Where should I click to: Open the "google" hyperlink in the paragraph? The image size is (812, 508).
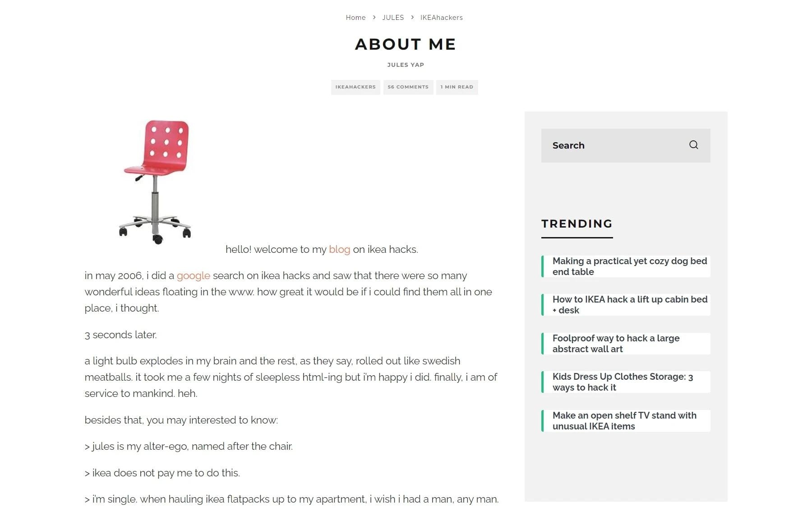click(x=193, y=275)
